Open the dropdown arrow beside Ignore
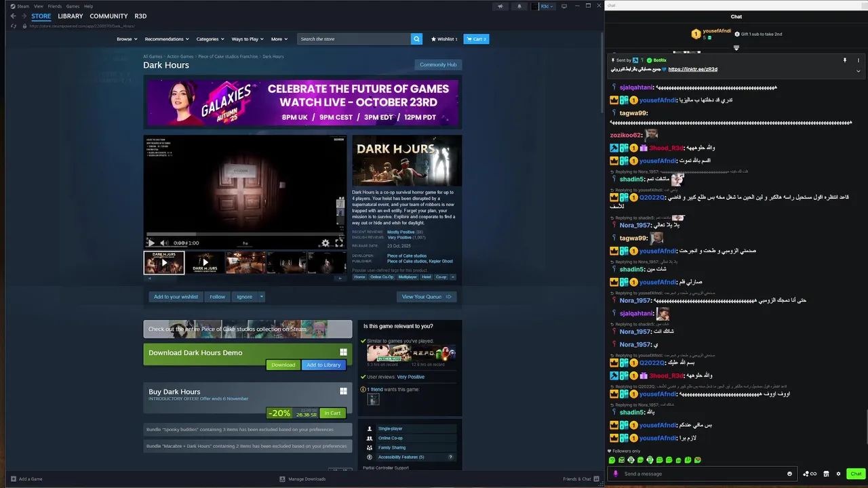 (x=261, y=297)
